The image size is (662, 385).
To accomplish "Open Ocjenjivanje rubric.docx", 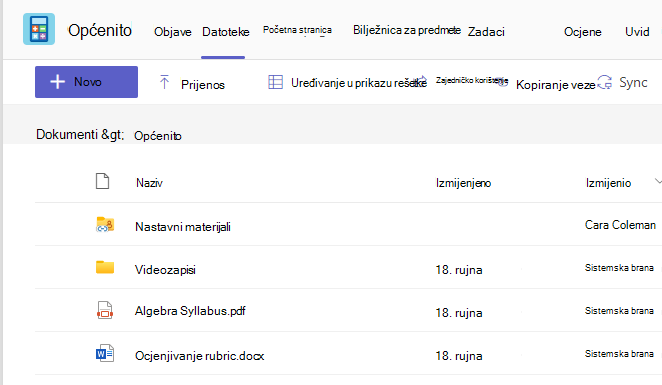I will 199,356.
